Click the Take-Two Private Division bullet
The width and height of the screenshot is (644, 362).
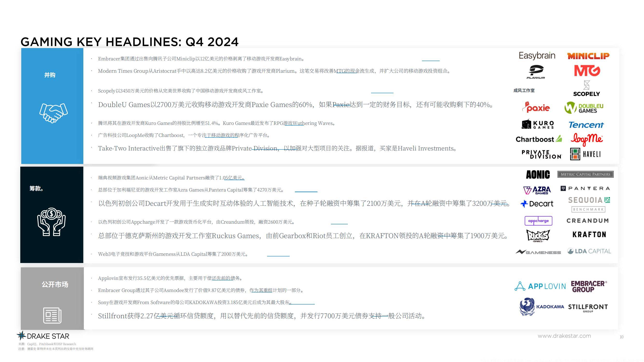pos(277,148)
